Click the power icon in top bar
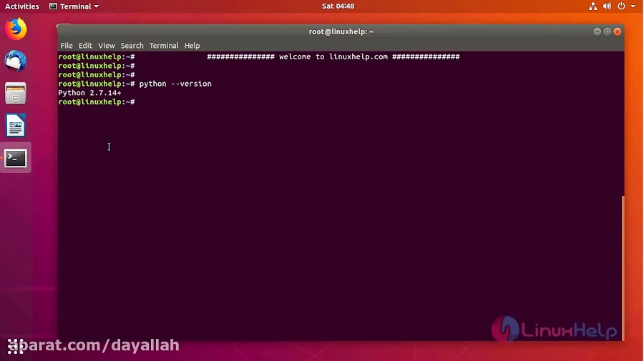The image size is (644, 361). 621,6
